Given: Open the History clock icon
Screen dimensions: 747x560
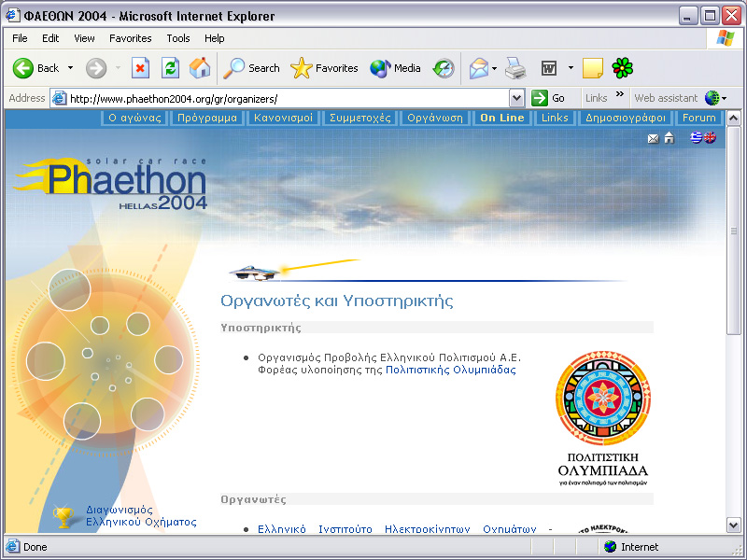Looking at the screenshot, I should [x=444, y=68].
